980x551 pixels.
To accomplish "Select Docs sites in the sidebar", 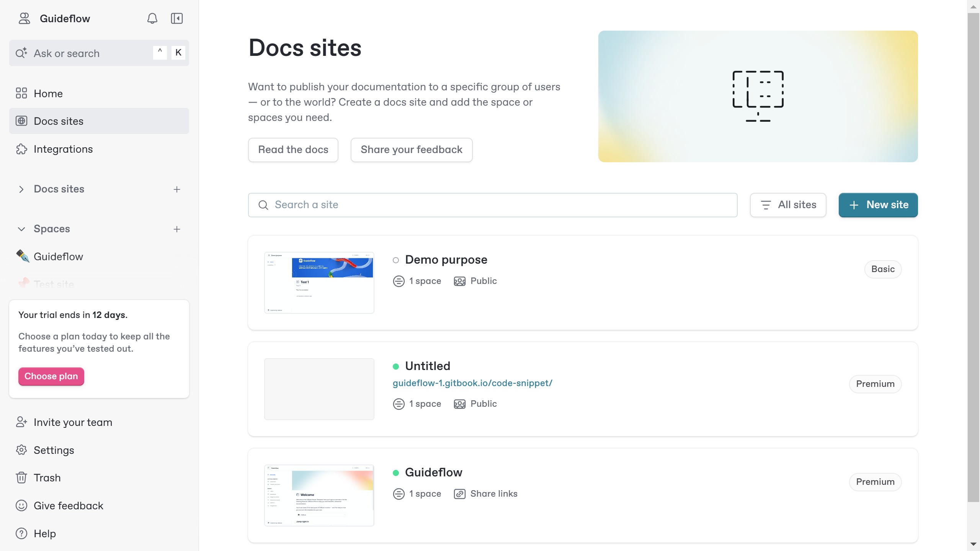I will tap(99, 121).
